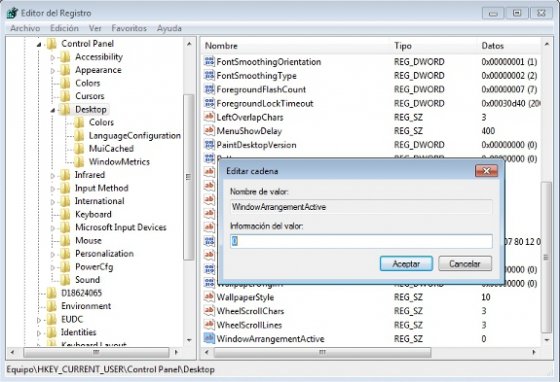Click the Registry Editor app icon in title bar

[12, 13]
